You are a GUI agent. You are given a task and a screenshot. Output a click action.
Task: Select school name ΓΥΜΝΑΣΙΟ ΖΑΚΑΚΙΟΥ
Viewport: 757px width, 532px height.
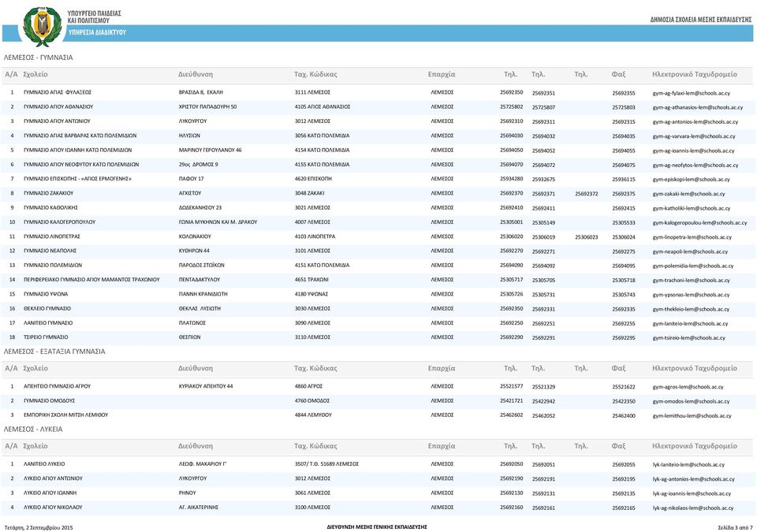tap(48, 193)
